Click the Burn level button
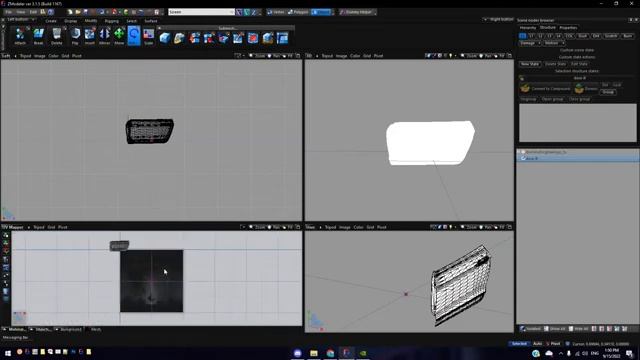640x360 pixels. tap(628, 36)
